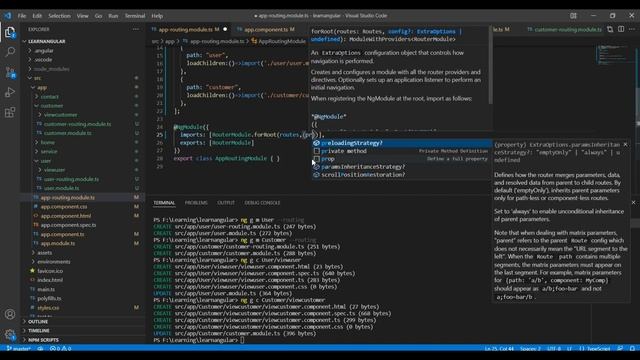Viewport: 640px width, 360px height.
Task: Select the DEBUG CONSOLE panel tab
Action: click(x=262, y=203)
